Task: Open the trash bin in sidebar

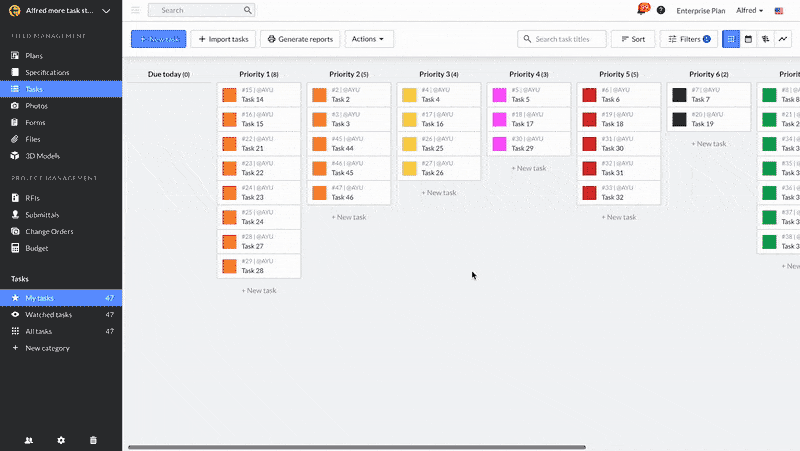Action: pos(93,440)
